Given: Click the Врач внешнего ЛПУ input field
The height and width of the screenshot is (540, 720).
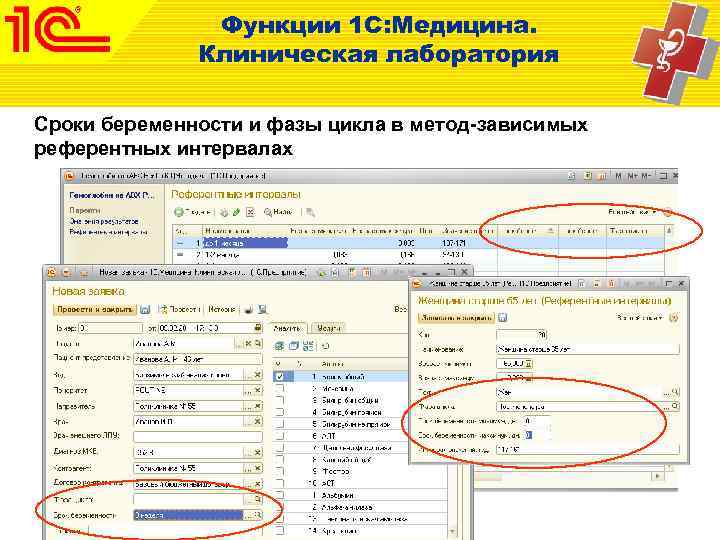Looking at the screenshot, I should (198, 436).
